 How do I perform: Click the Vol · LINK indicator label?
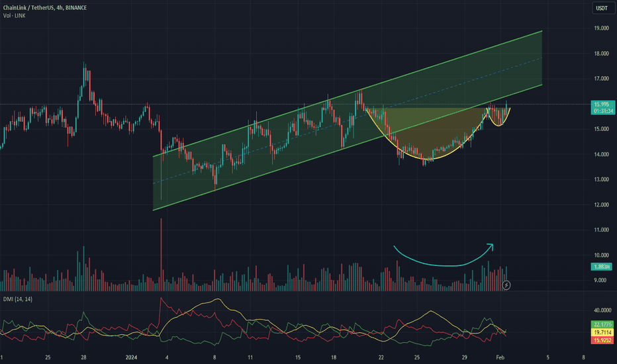point(14,16)
